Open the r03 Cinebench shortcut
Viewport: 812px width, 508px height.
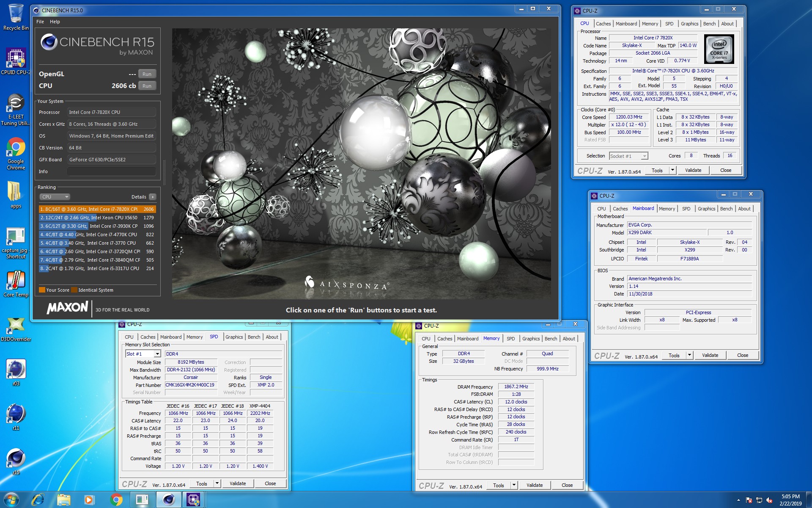click(16, 373)
